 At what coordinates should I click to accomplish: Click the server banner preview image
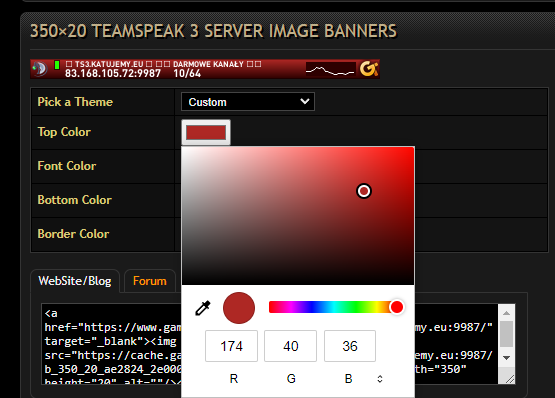click(x=205, y=69)
